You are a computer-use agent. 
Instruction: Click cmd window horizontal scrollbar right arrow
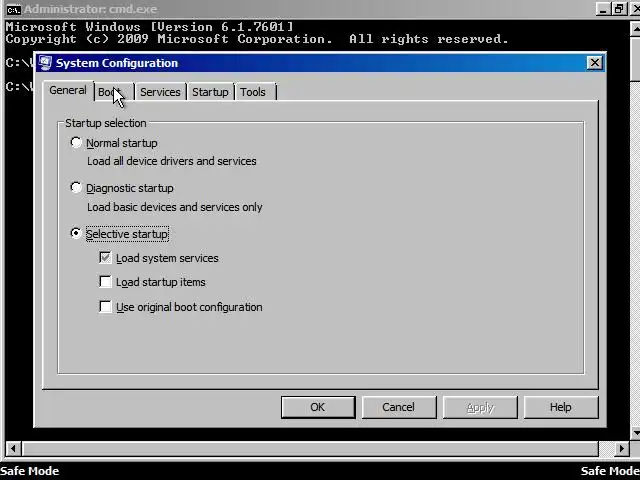tap(622, 449)
